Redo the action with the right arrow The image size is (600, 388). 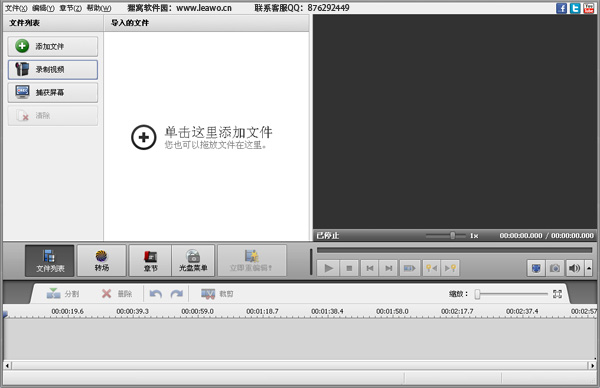(x=176, y=294)
